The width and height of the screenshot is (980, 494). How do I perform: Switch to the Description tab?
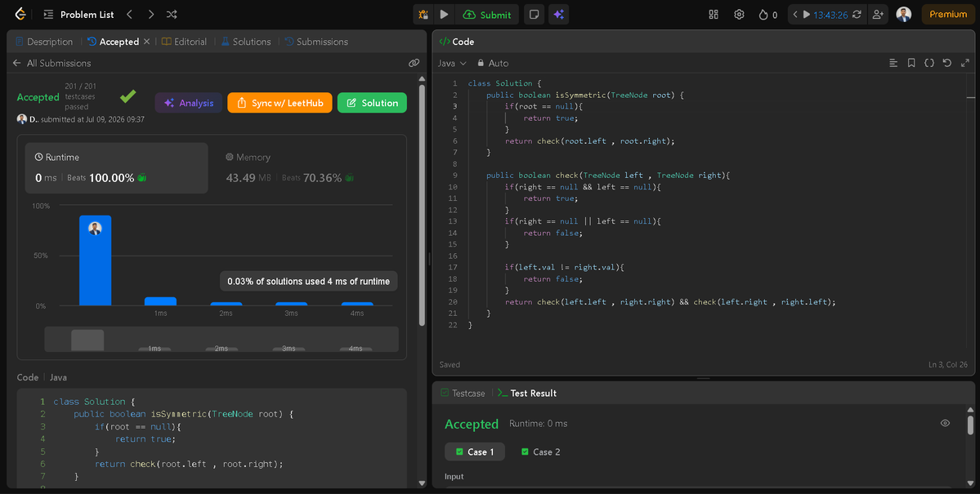click(44, 42)
